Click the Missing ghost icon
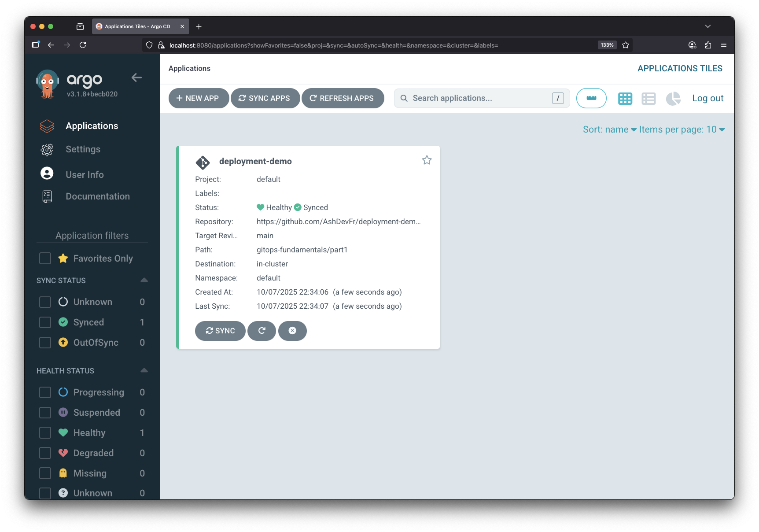 (x=63, y=473)
